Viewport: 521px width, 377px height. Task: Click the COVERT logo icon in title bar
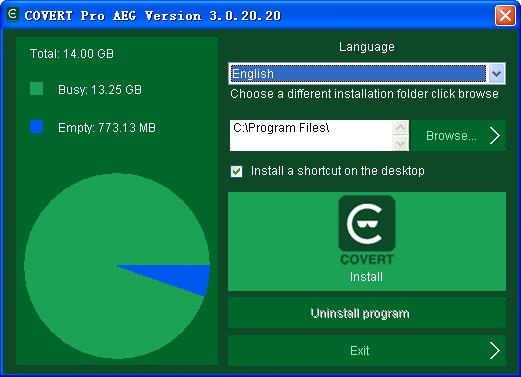coord(13,15)
